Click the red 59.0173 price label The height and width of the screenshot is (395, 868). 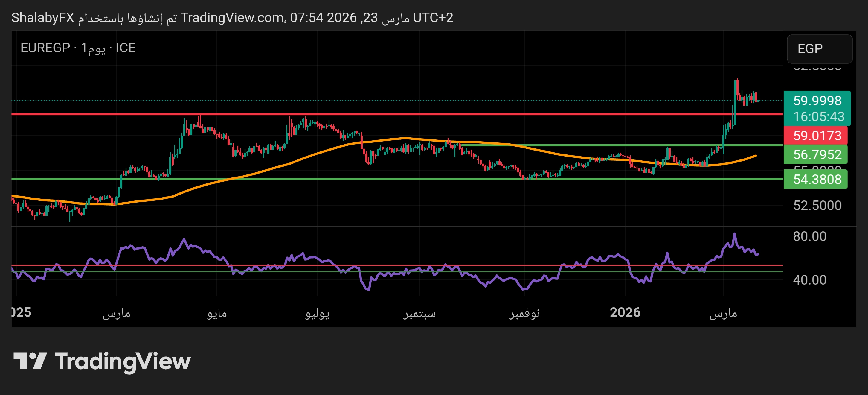coord(817,136)
